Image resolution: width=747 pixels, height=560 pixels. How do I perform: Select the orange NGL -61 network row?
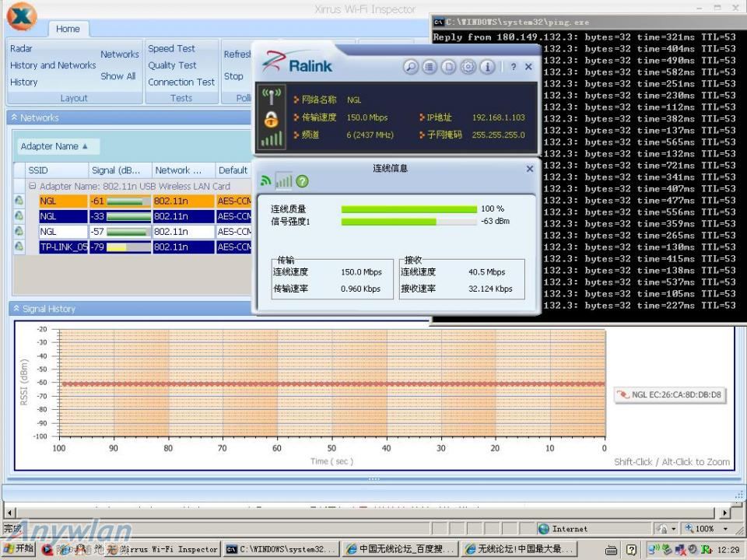146,201
